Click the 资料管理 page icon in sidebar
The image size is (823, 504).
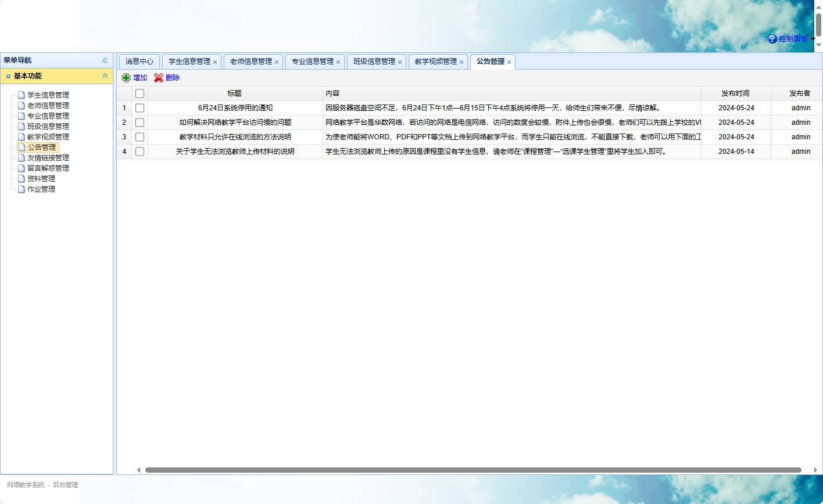click(21, 179)
